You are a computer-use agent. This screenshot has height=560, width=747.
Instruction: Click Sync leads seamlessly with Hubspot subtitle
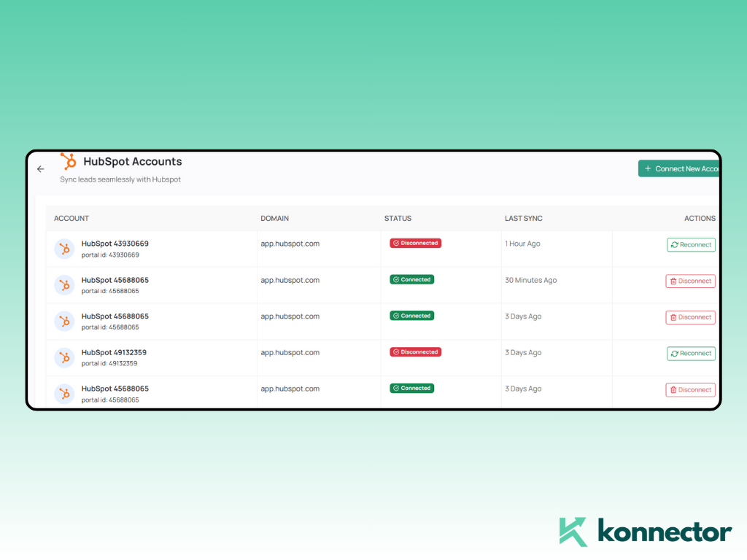(120, 179)
